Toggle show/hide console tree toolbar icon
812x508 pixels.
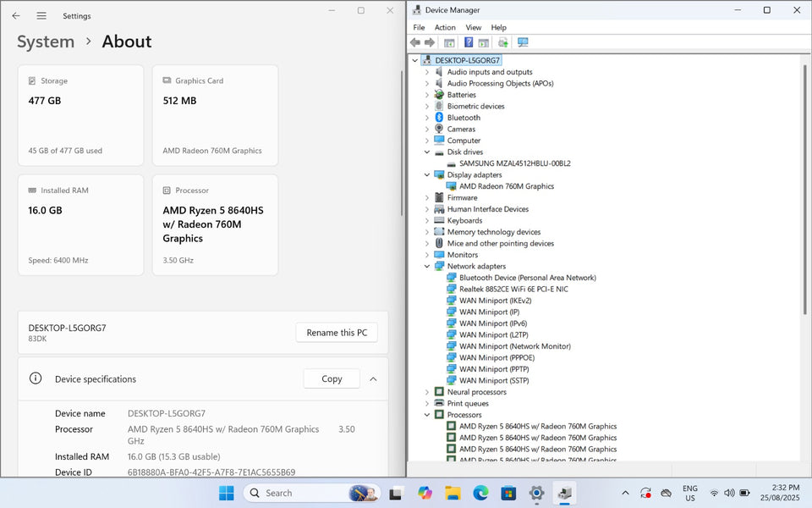[449, 42]
